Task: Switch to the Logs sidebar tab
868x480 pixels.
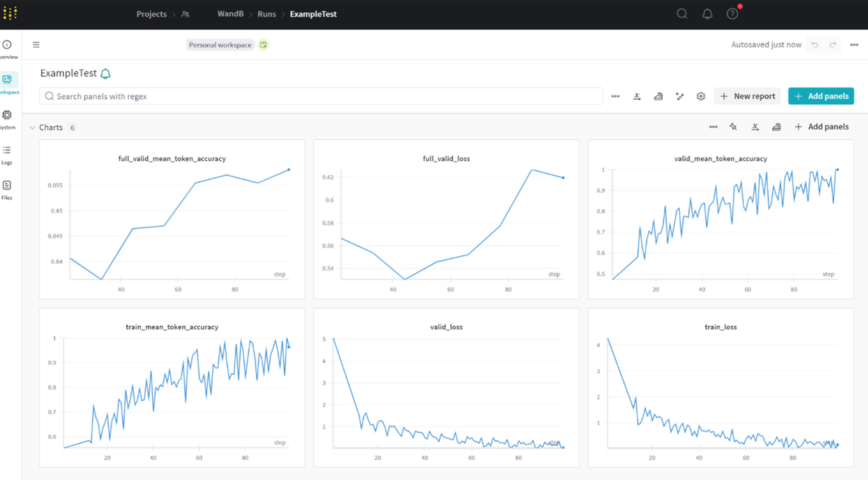Action: 7,155
